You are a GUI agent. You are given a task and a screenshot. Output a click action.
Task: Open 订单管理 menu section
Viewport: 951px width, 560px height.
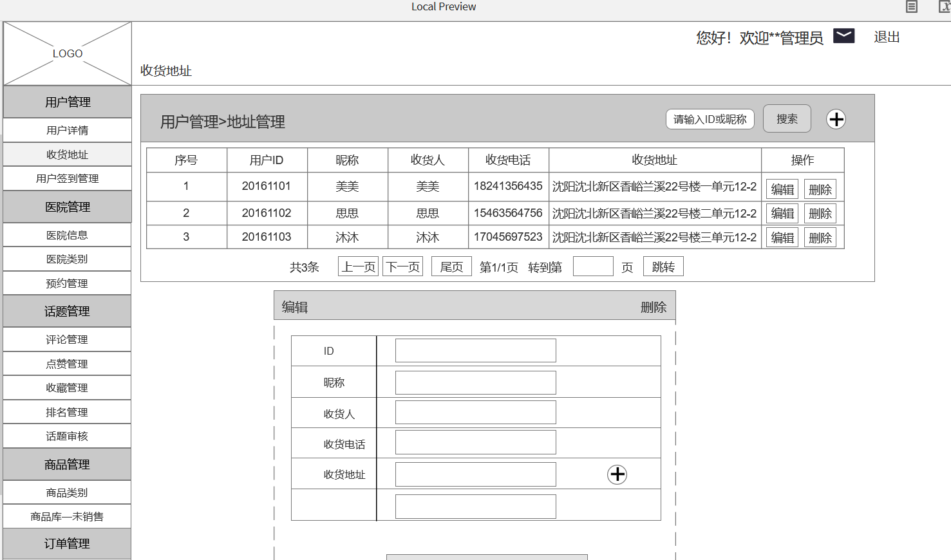click(x=68, y=543)
